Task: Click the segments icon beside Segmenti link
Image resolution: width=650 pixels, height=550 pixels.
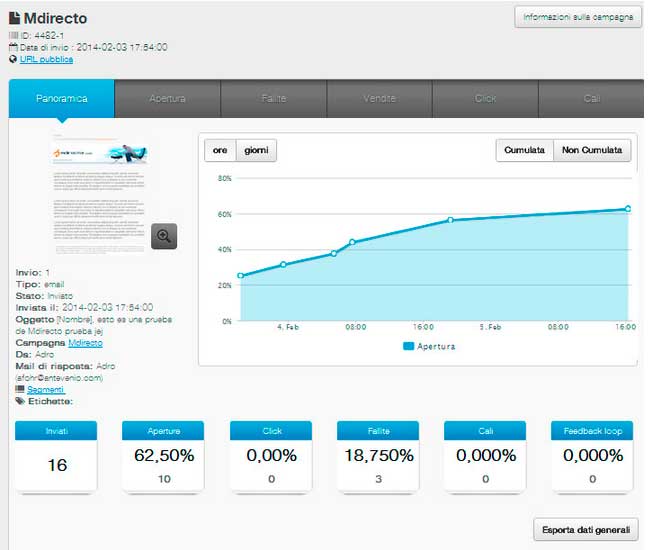Action: (x=20, y=389)
